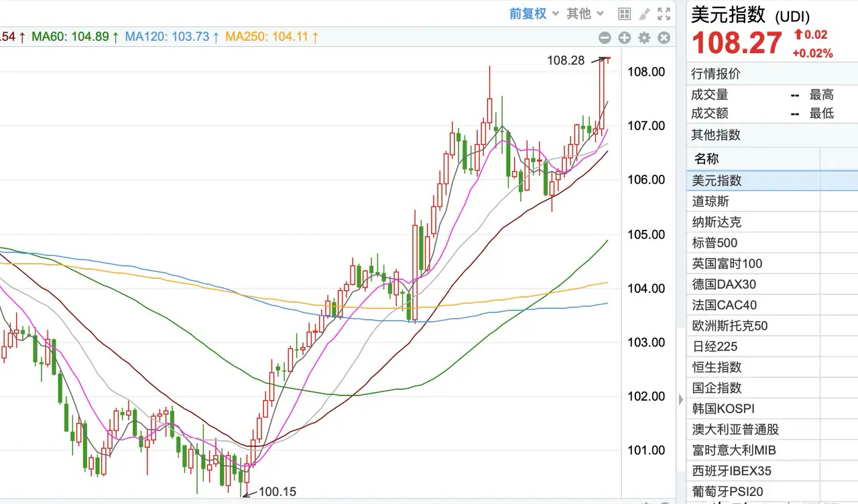Image resolution: width=858 pixels, height=504 pixels.
Task: Click the 成交量 label
Action: coord(710,95)
